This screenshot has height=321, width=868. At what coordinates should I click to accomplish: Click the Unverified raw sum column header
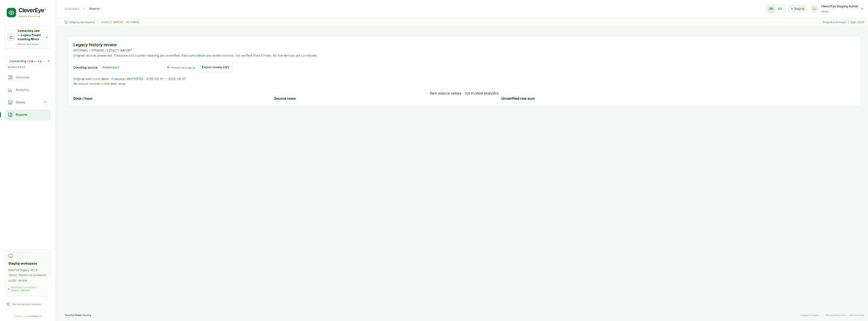pyautogui.click(x=518, y=98)
